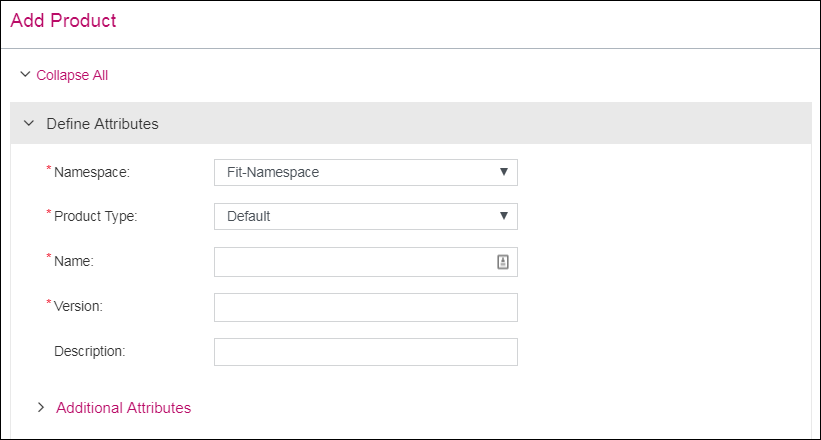Click the Add Product page title

(63, 20)
